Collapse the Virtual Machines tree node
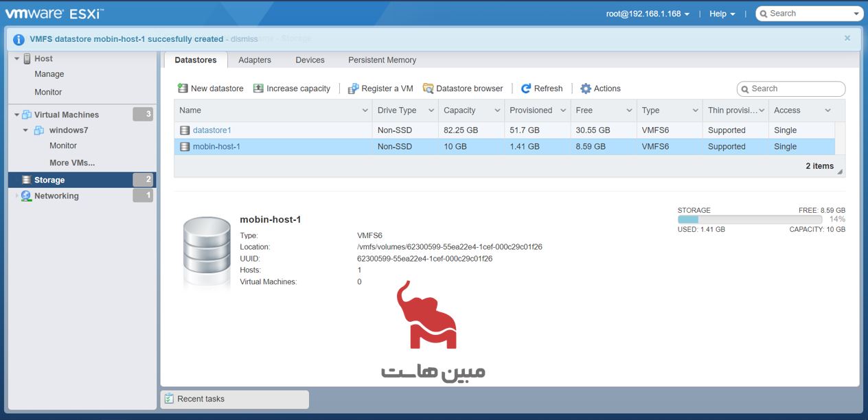Screen dimensions: 868x420 click(16, 115)
